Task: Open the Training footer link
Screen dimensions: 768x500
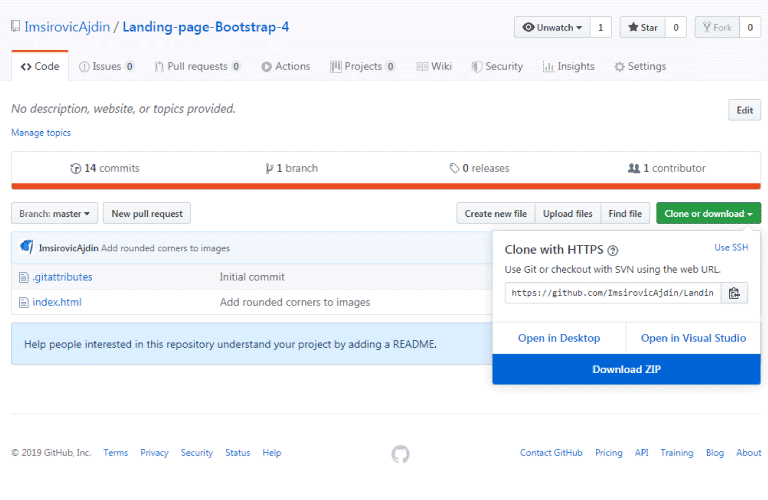Action: pos(677,453)
